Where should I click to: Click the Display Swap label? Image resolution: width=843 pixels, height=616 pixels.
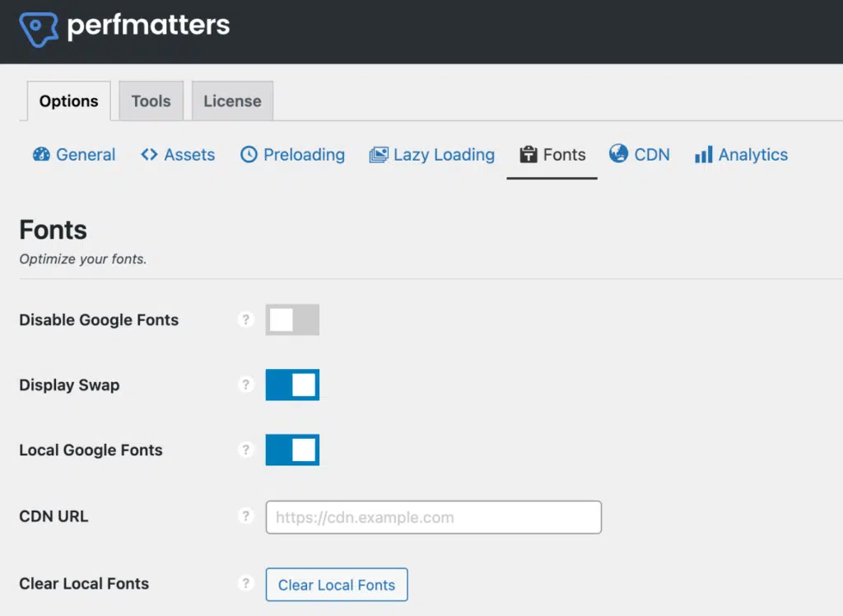69,385
